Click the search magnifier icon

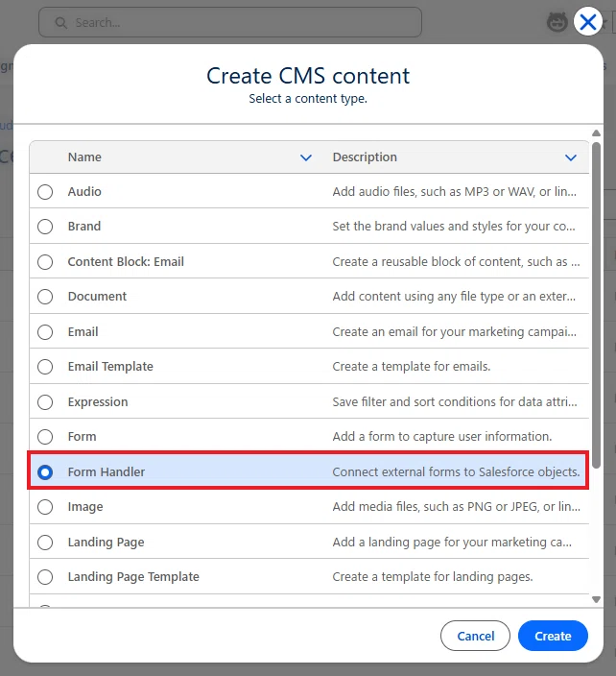point(60,22)
